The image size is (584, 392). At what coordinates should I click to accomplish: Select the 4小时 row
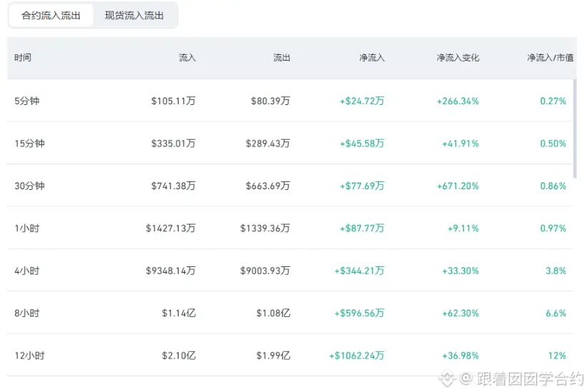[x=290, y=271]
